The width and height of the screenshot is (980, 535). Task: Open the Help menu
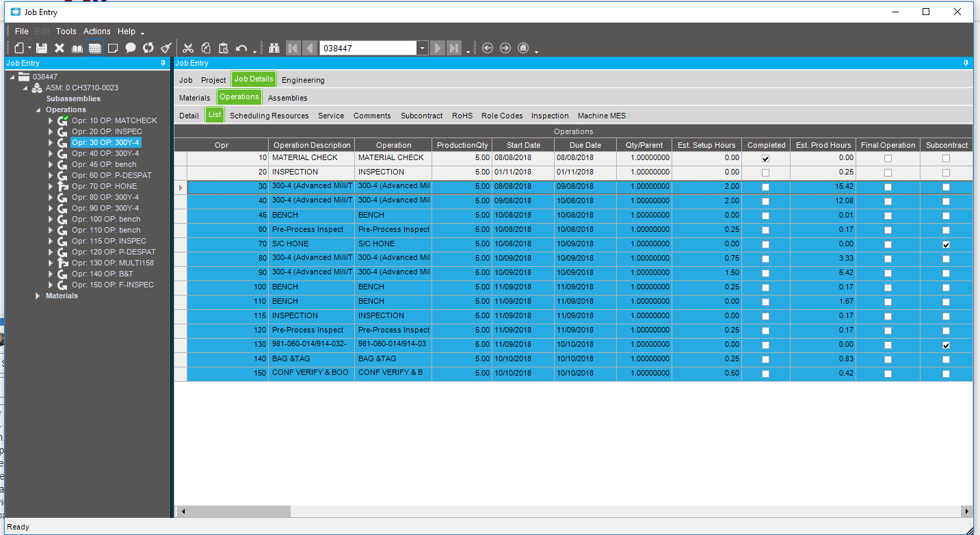pos(127,31)
